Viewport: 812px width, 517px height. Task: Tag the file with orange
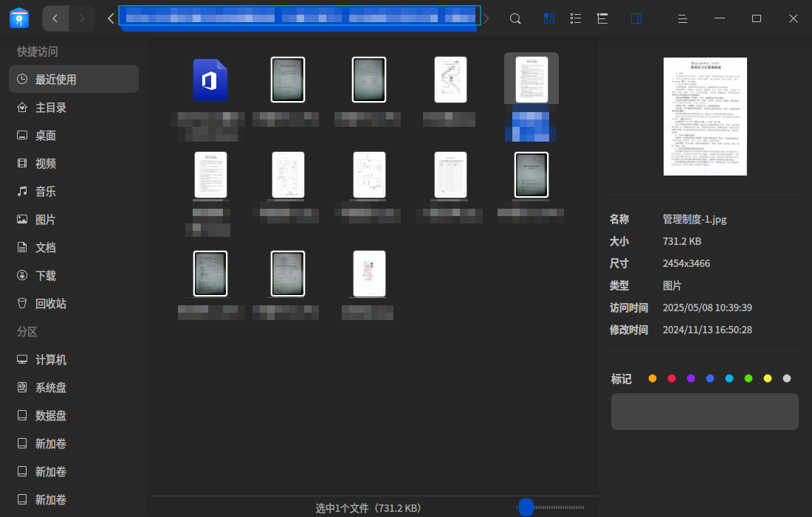653,378
